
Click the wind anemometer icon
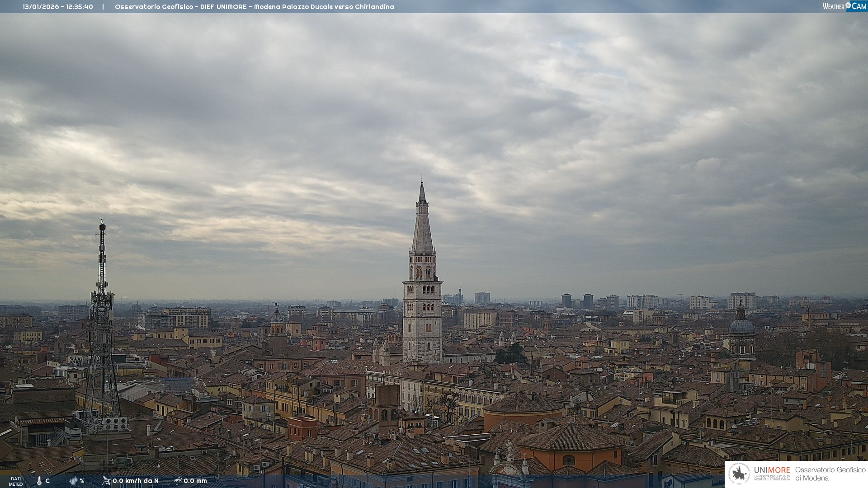(x=106, y=481)
